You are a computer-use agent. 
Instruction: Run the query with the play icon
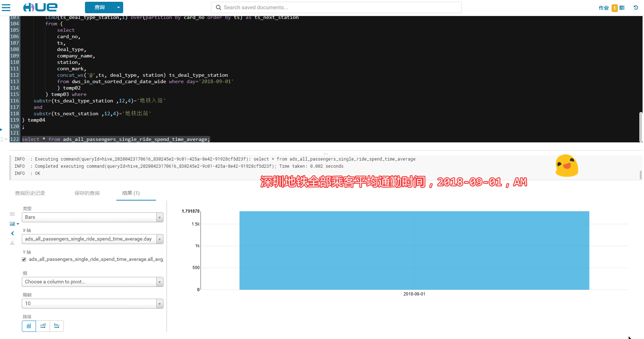pyautogui.click(x=1, y=130)
